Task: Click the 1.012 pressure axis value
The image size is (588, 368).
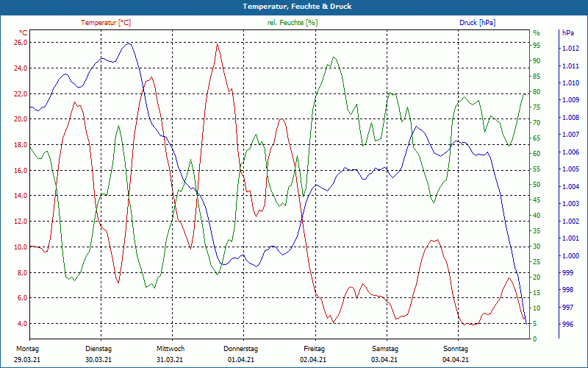Action: [570, 49]
